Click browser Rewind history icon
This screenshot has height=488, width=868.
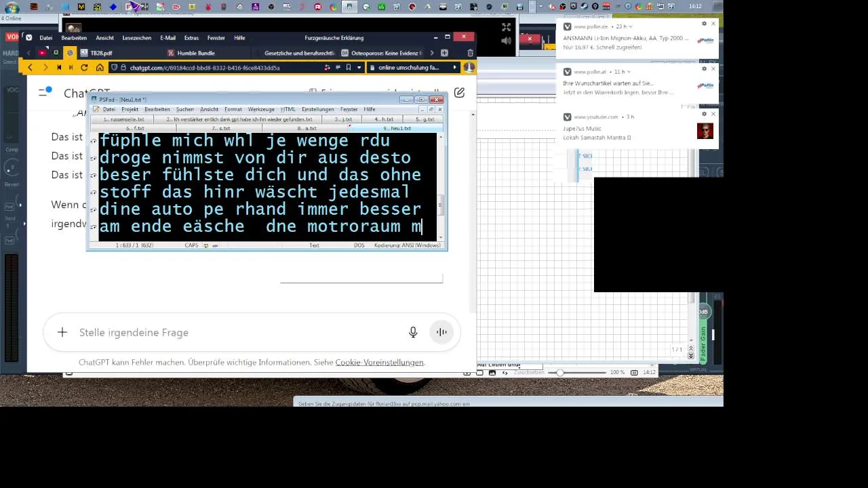pyautogui.click(x=59, y=68)
